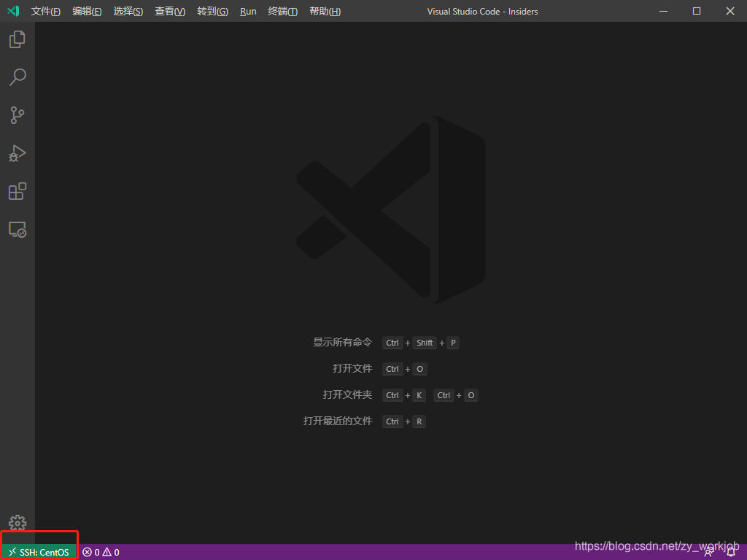Open the 文件(F) menu
Image resolution: width=747 pixels, height=560 pixels.
click(x=46, y=12)
